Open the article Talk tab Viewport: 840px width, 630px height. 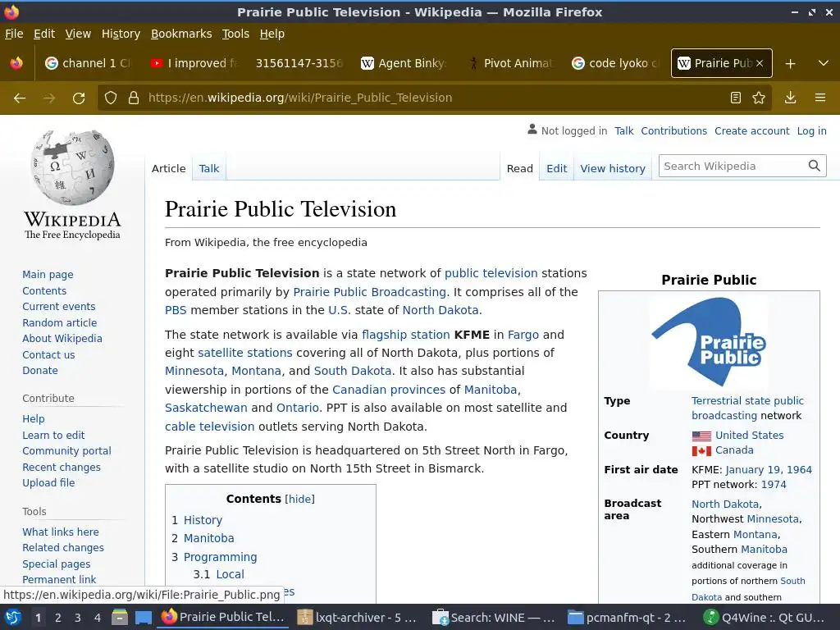(x=209, y=168)
